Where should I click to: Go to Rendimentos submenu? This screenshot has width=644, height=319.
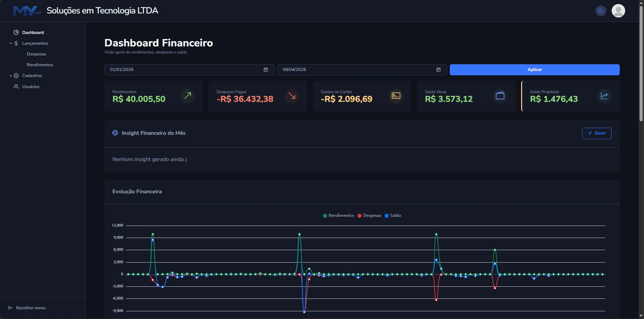click(x=40, y=65)
